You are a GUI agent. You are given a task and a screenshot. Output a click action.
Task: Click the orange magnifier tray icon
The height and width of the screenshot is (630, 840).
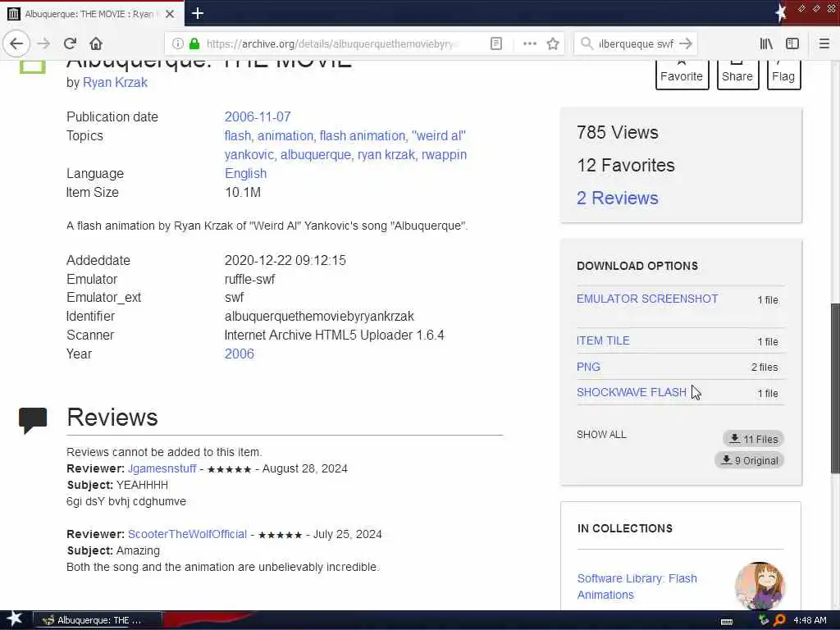click(x=779, y=620)
